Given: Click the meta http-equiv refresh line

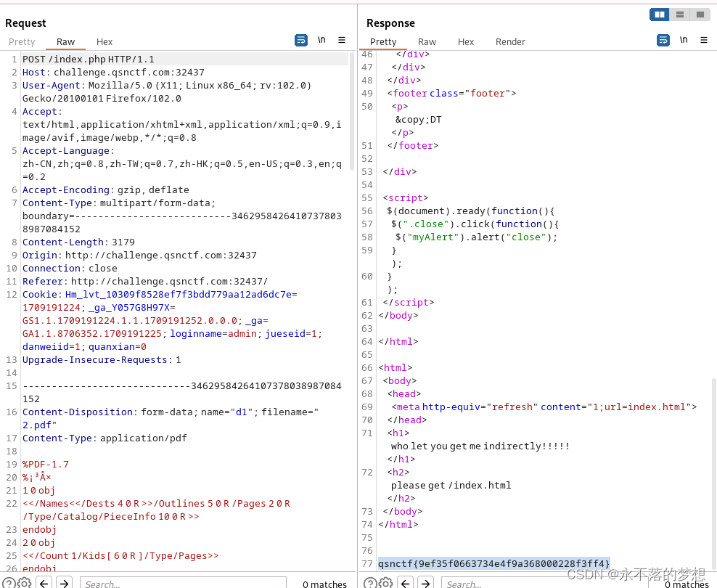Looking at the screenshot, I should 544,407.
